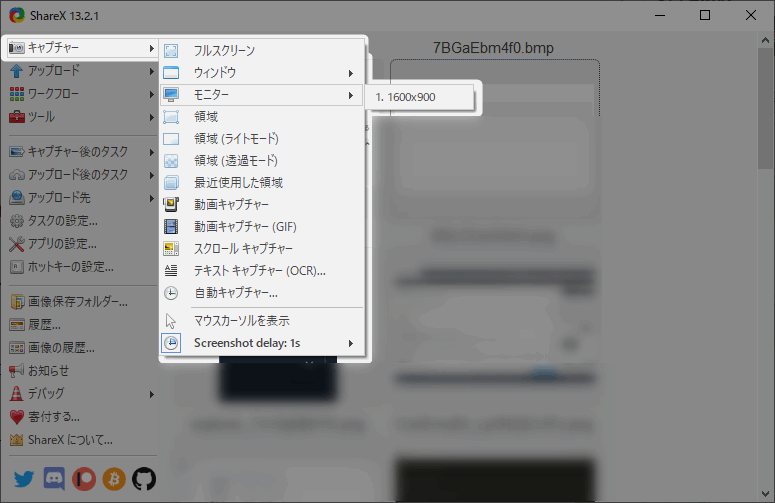Click the Twitter bird icon
This screenshot has height=503, width=775.
coord(24,479)
